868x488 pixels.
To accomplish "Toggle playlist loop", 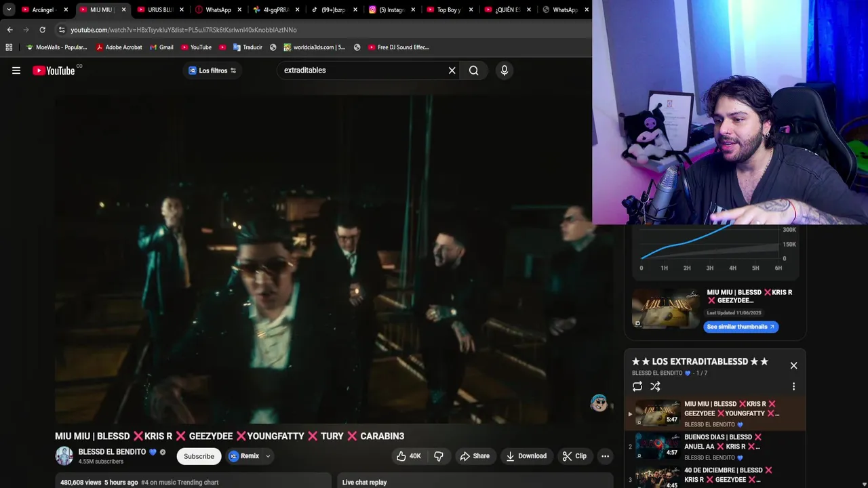I will (x=637, y=386).
